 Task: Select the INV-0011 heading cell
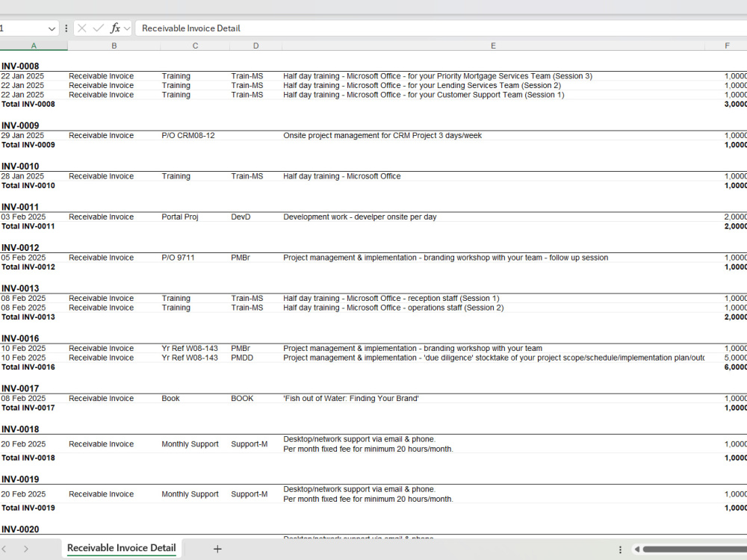(20, 207)
